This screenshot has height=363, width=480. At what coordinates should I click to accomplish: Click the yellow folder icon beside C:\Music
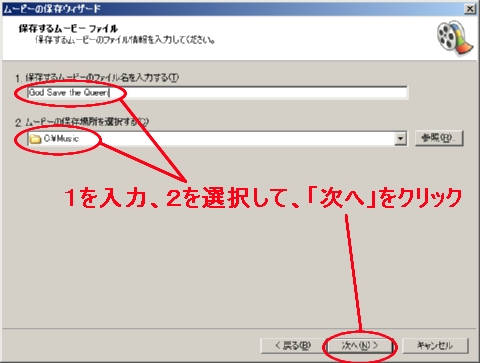[x=35, y=139]
